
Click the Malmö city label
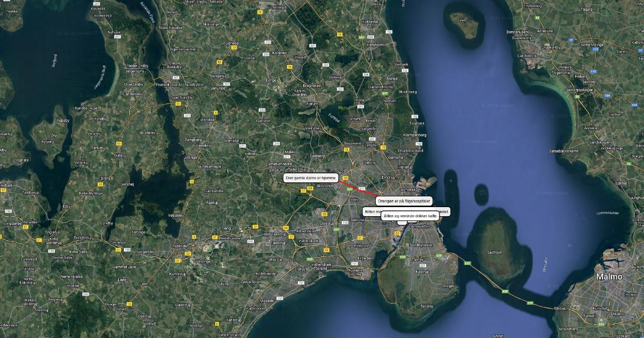click(610, 277)
